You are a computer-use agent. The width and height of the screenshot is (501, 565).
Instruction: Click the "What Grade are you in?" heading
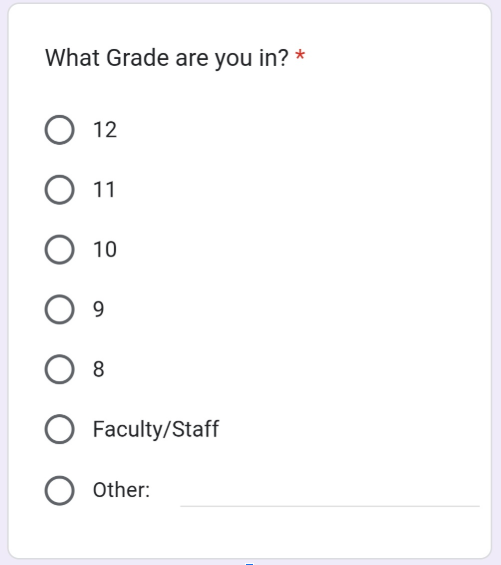click(167, 58)
